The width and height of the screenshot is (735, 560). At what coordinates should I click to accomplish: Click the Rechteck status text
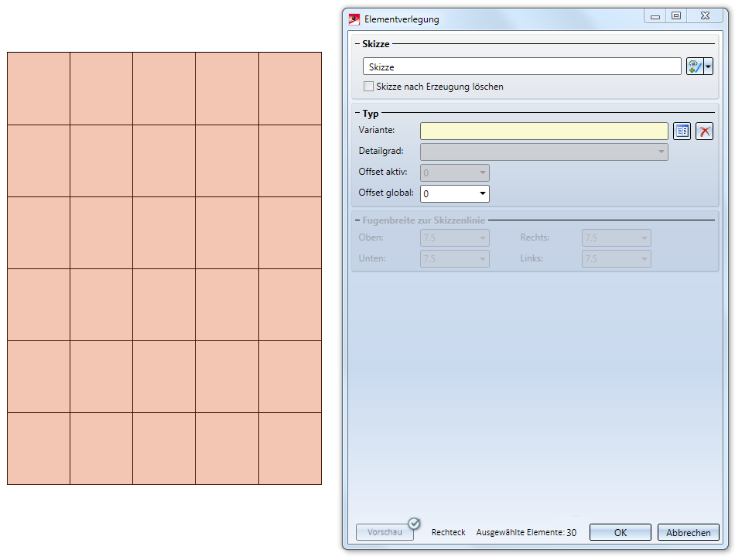(448, 532)
